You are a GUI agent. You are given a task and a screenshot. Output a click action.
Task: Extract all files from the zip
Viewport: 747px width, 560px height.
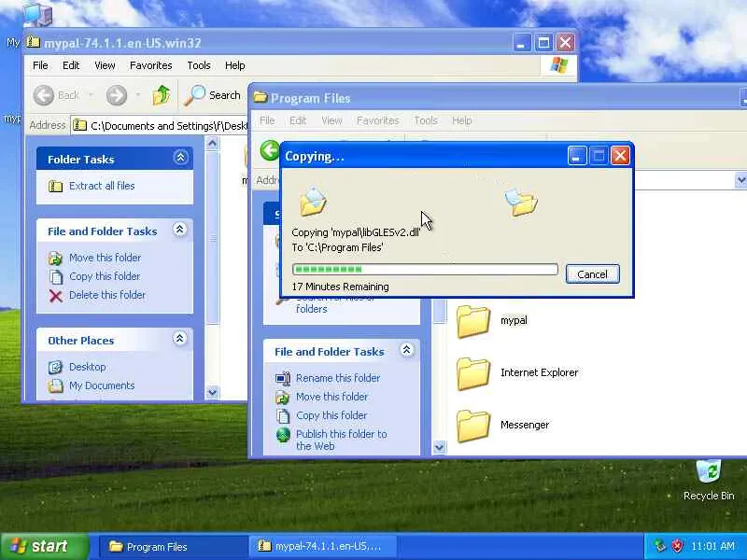pyautogui.click(x=92, y=186)
